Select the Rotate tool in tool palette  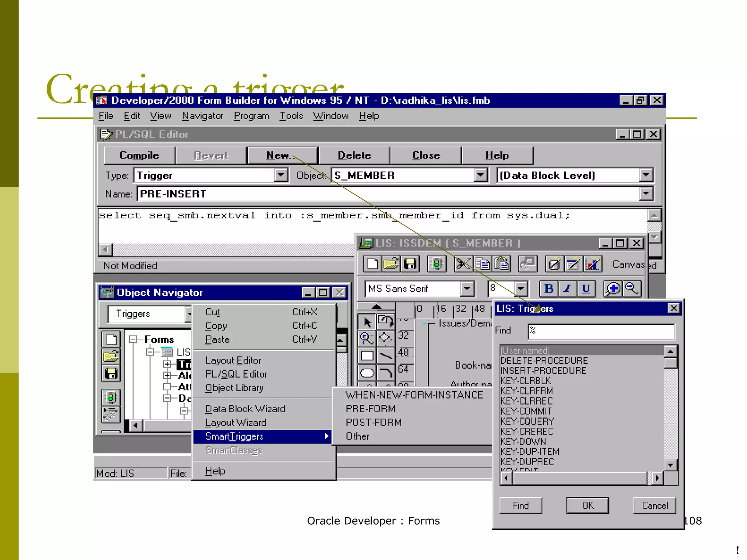[386, 322]
